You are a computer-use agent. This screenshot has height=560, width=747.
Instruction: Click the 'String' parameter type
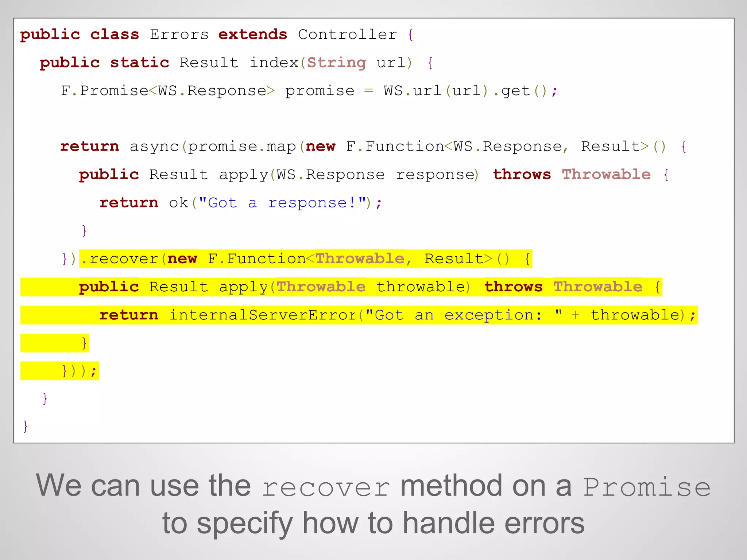pyautogui.click(x=336, y=63)
